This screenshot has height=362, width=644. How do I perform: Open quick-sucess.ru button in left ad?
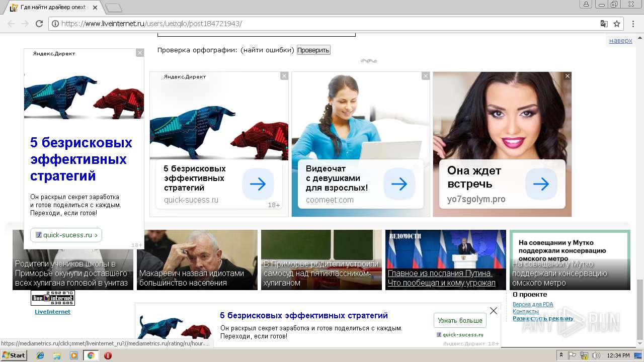tap(66, 235)
